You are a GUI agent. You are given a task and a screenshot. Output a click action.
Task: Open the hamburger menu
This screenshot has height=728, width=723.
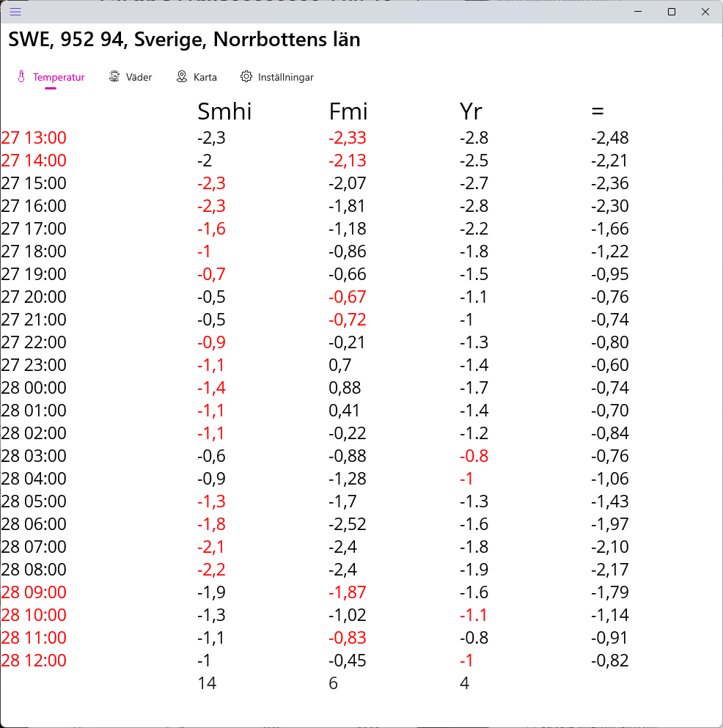(15, 12)
